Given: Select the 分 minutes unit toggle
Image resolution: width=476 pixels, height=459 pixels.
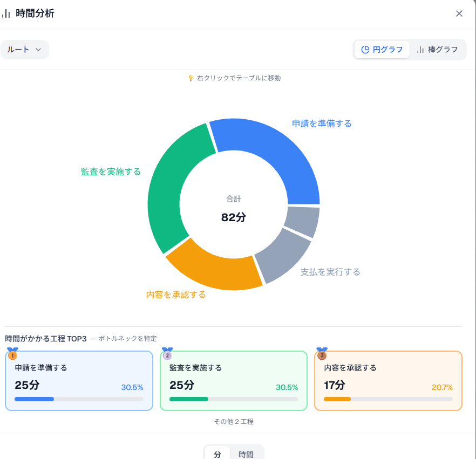Looking at the screenshot, I should (x=217, y=454).
